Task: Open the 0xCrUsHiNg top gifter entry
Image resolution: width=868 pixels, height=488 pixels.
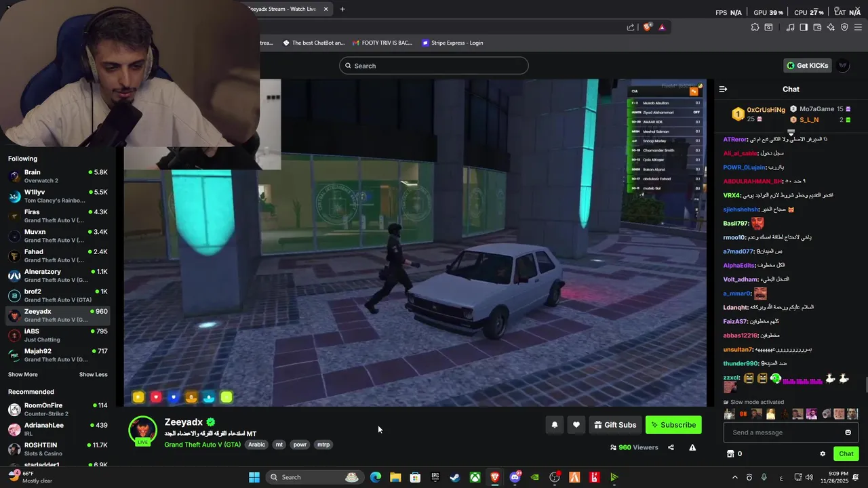Action: pyautogui.click(x=758, y=114)
